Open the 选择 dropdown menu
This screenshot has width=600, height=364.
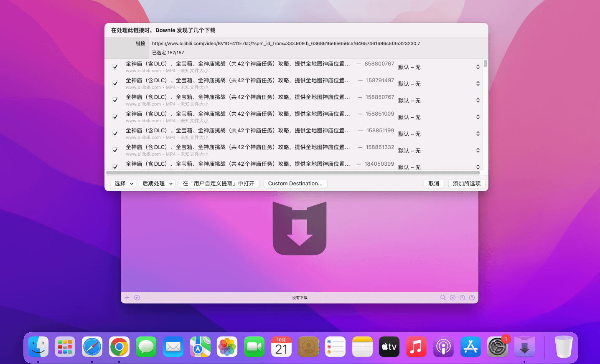coord(124,184)
